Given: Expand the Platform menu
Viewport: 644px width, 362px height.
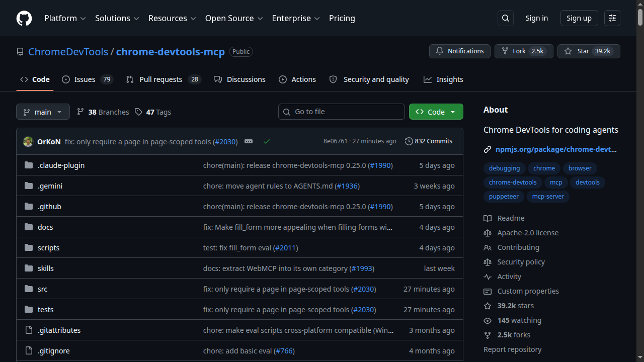Looking at the screenshot, I should (65, 18).
